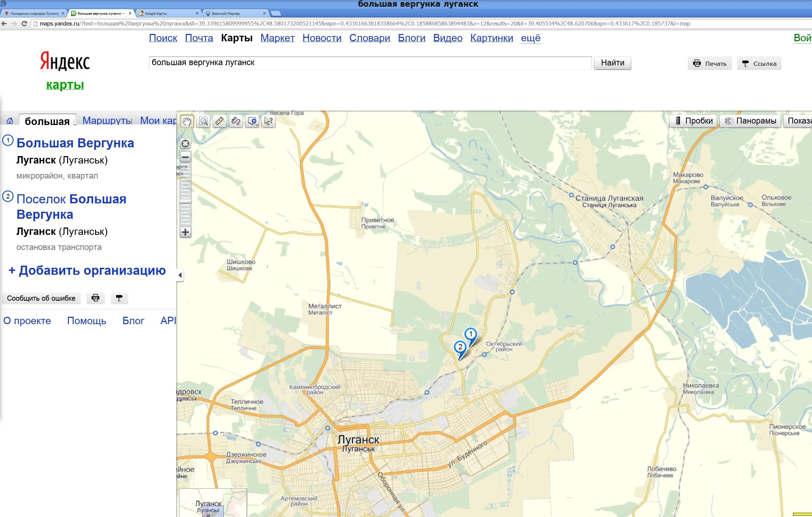Open the API footer link
Viewport: 812px width, 517px height.
[168, 321]
